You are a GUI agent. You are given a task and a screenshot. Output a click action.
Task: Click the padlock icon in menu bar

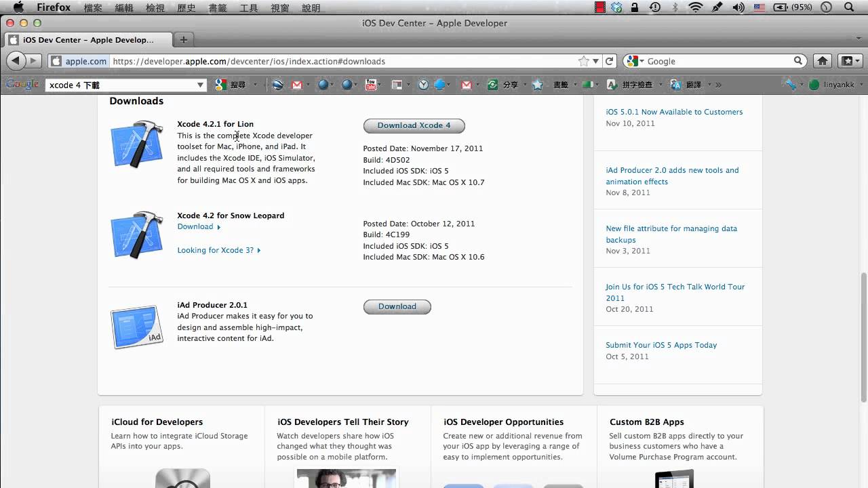pos(635,7)
